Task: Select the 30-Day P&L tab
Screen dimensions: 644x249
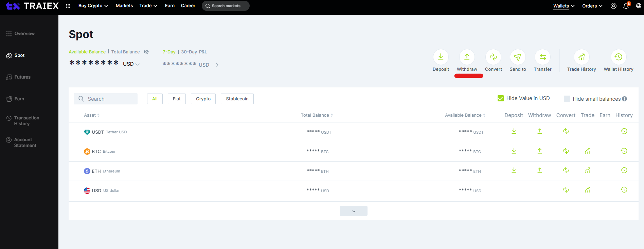Action: (189, 52)
